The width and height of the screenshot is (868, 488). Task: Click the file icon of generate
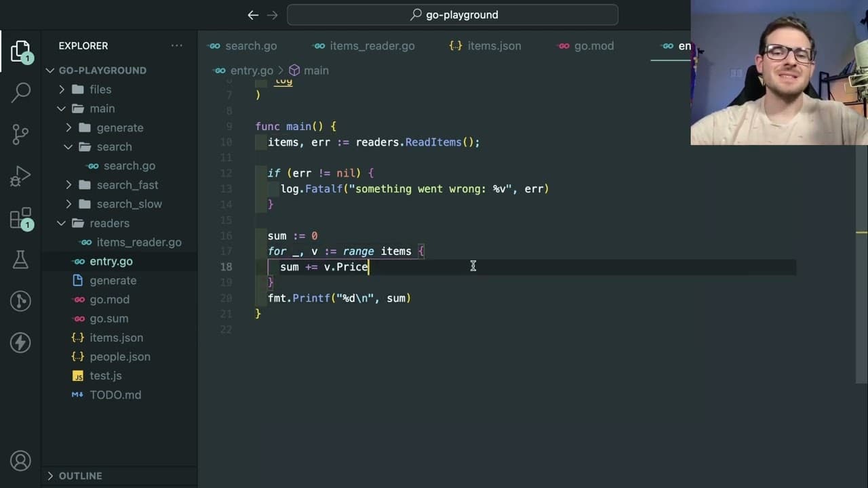[78, 281]
